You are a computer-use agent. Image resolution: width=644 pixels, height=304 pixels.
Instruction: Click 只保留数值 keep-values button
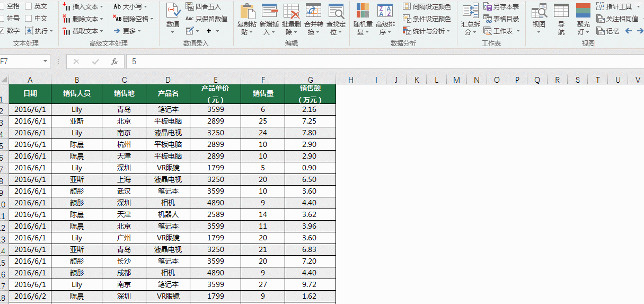[206, 19]
